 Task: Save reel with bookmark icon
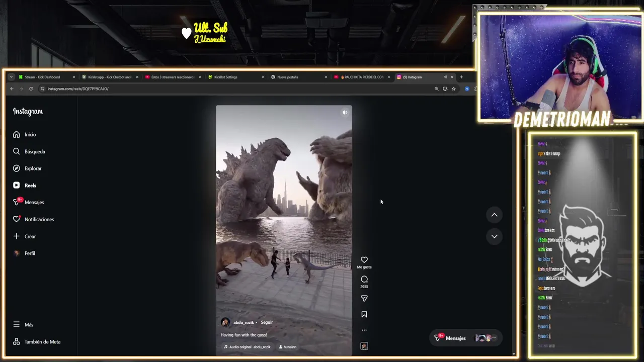pos(364,314)
